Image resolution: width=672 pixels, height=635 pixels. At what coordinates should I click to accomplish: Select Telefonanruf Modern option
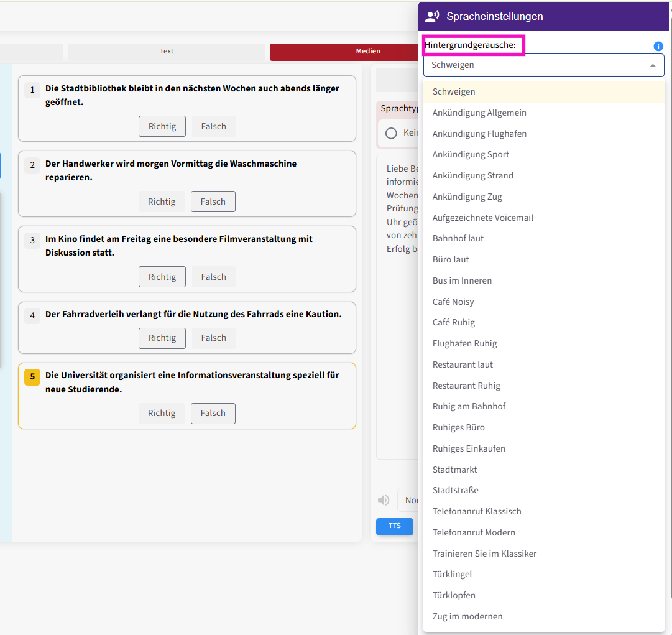click(x=474, y=532)
